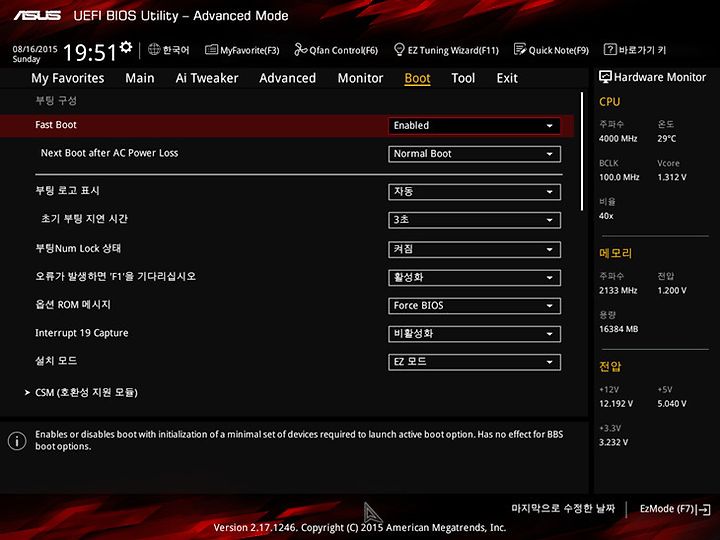Open Qfan Control(F6)

(336, 50)
